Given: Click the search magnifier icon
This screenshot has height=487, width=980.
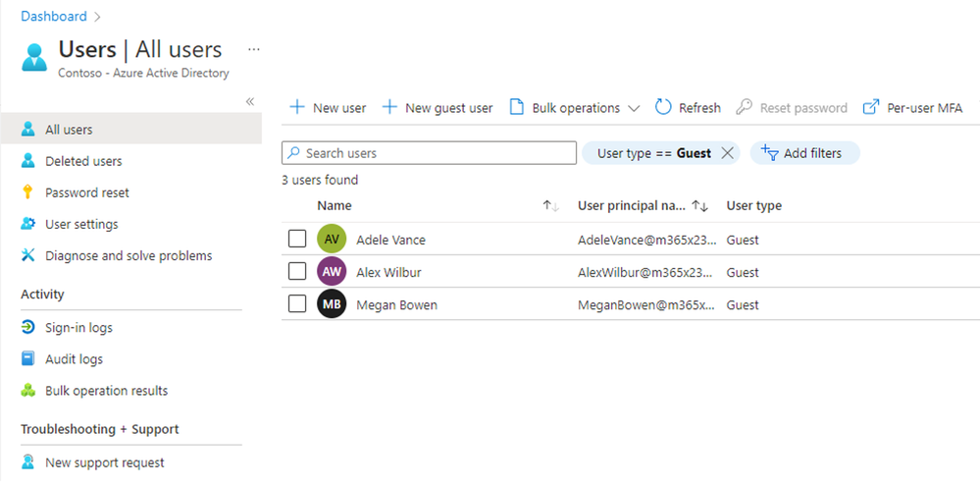Looking at the screenshot, I should pos(293,152).
